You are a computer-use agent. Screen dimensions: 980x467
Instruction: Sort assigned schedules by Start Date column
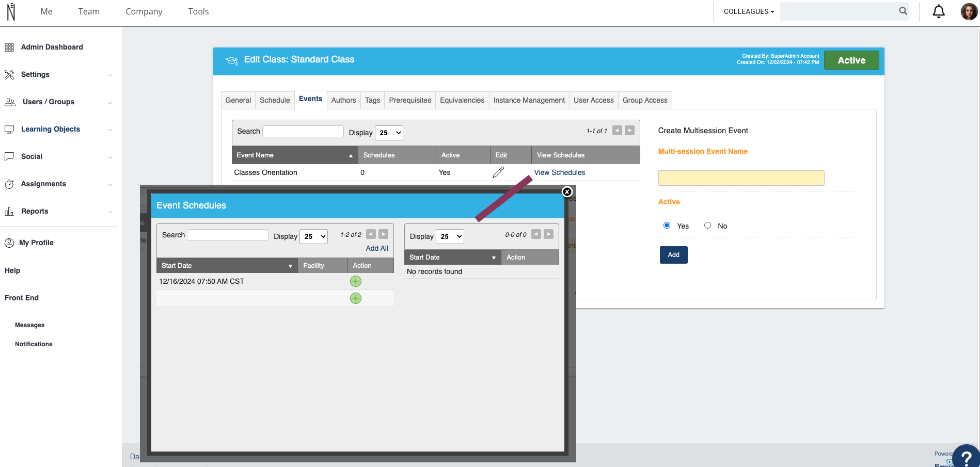452,257
